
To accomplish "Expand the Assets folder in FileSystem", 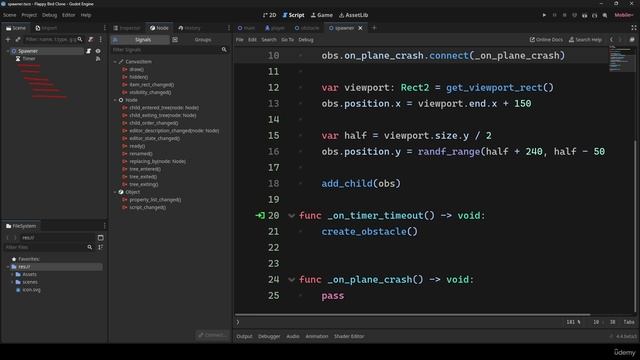I will (x=12, y=274).
